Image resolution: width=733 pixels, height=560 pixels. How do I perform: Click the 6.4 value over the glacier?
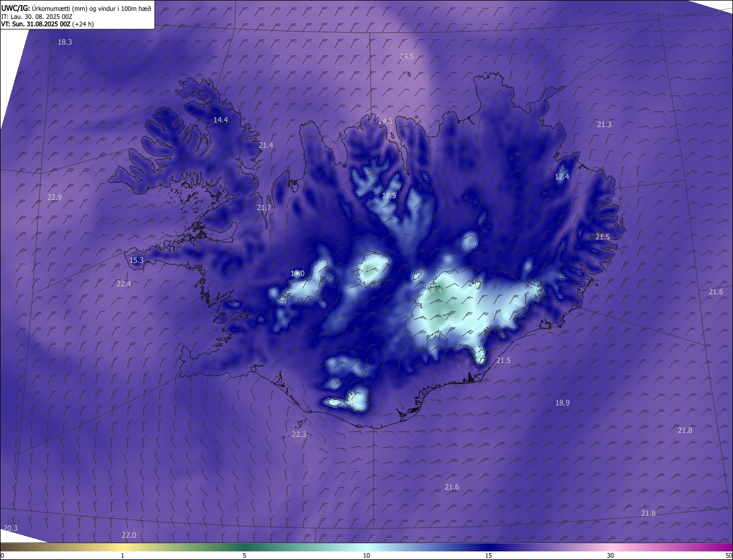(436, 291)
